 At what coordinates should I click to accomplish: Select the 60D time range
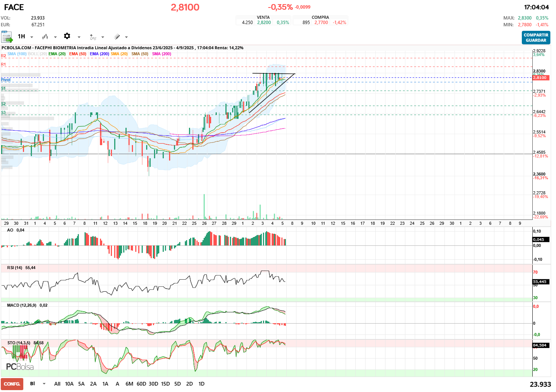pos(141,384)
